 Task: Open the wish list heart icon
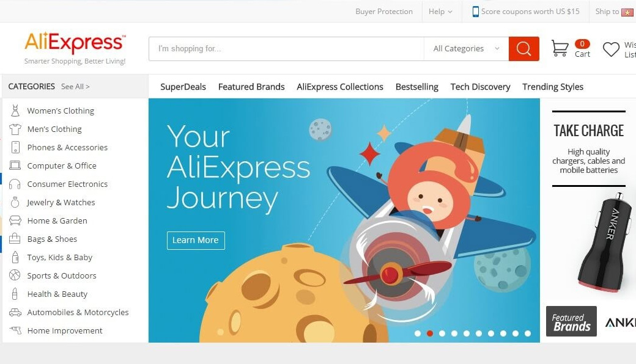[x=611, y=49]
